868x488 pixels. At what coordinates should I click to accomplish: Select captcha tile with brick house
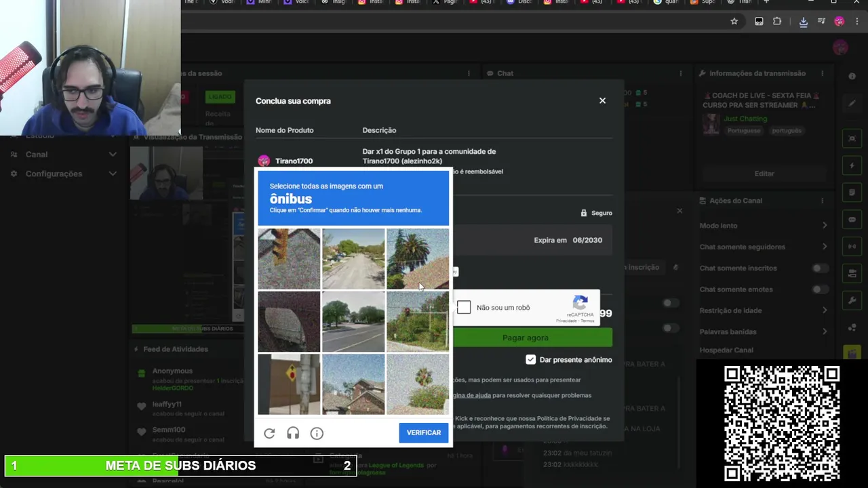353,384
